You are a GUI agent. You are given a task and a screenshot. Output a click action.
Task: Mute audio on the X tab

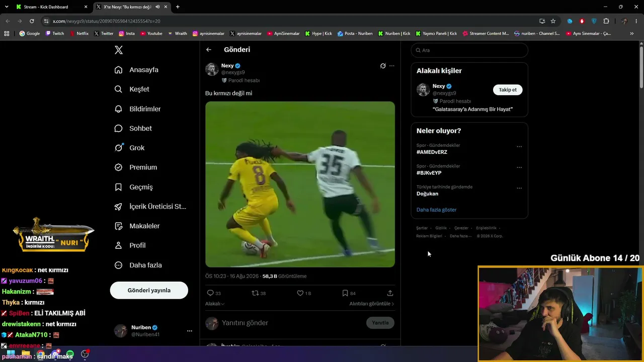coord(158,7)
